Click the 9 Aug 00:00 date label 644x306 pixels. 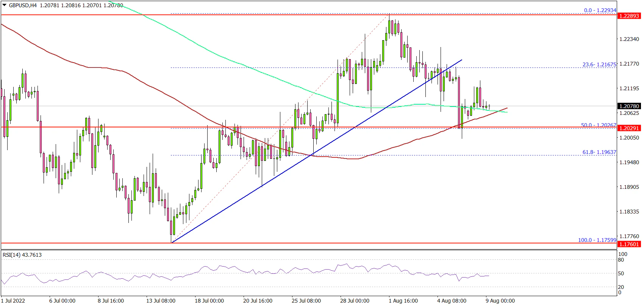coord(500,301)
